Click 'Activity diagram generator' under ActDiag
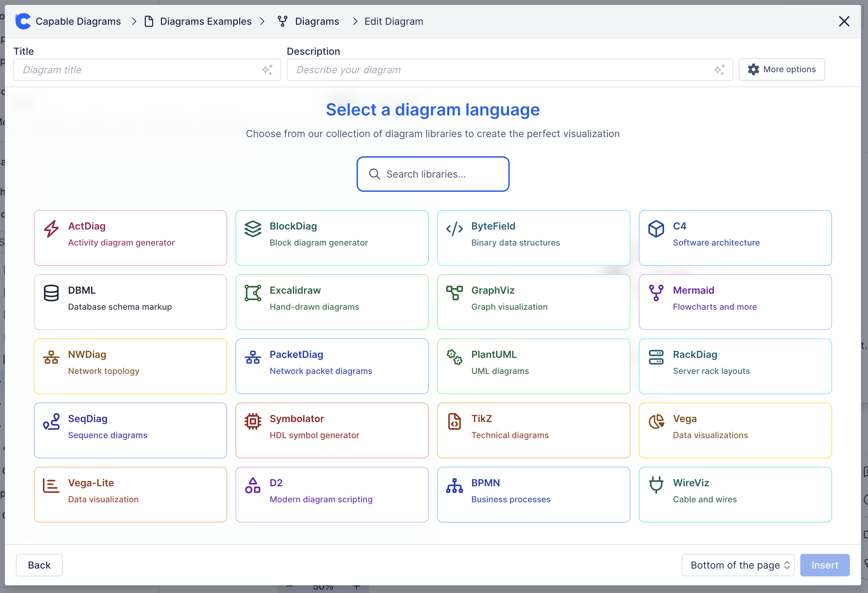The image size is (868, 593). coord(121,242)
